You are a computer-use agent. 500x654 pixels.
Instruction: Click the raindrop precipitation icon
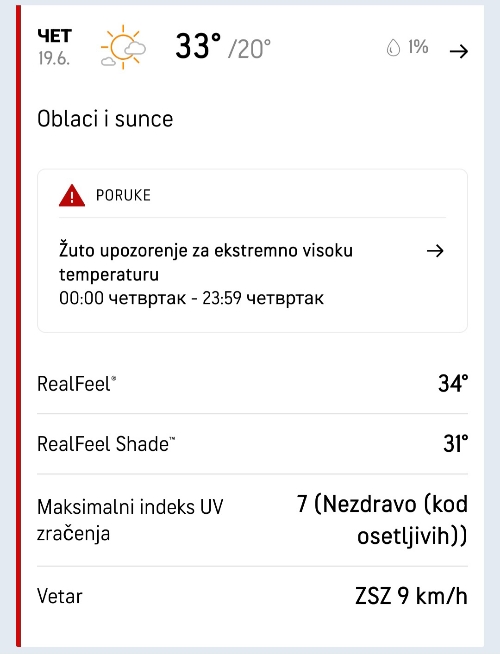coord(393,48)
